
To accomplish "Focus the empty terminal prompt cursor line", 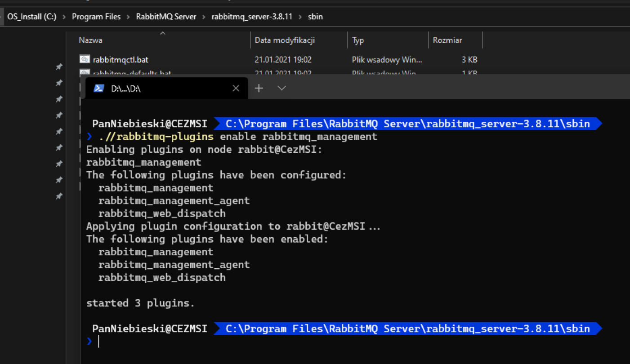I will pyautogui.click(x=98, y=342).
